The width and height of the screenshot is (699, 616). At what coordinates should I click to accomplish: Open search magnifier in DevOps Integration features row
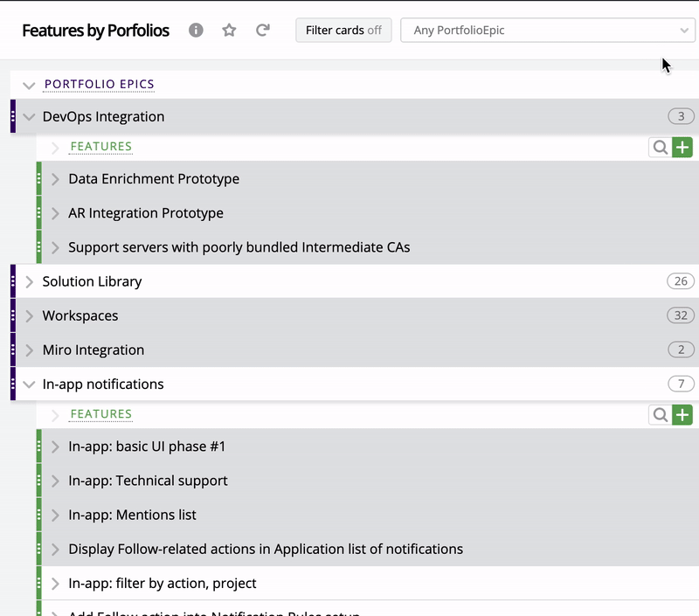661,147
